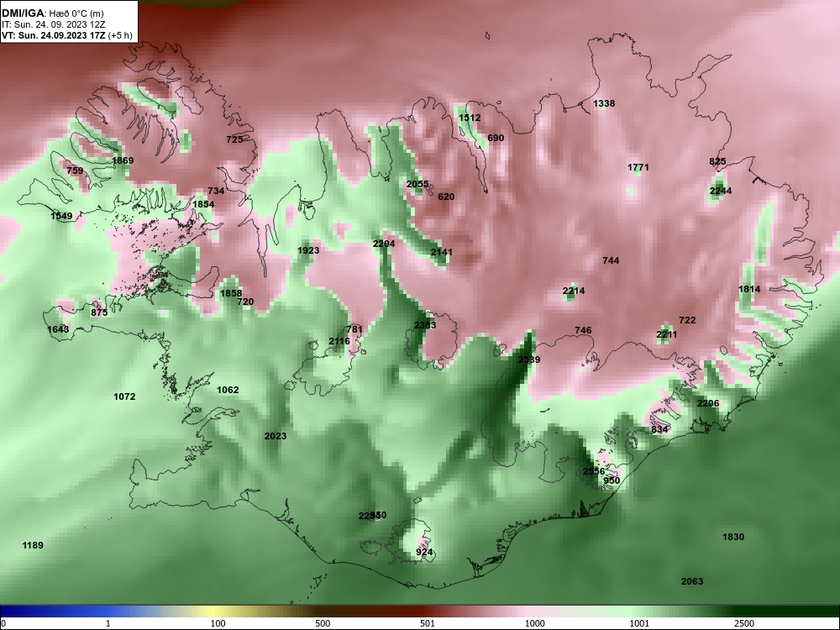The height and width of the screenshot is (630, 840).
Task: Click the map value 1338
Action: [604, 103]
